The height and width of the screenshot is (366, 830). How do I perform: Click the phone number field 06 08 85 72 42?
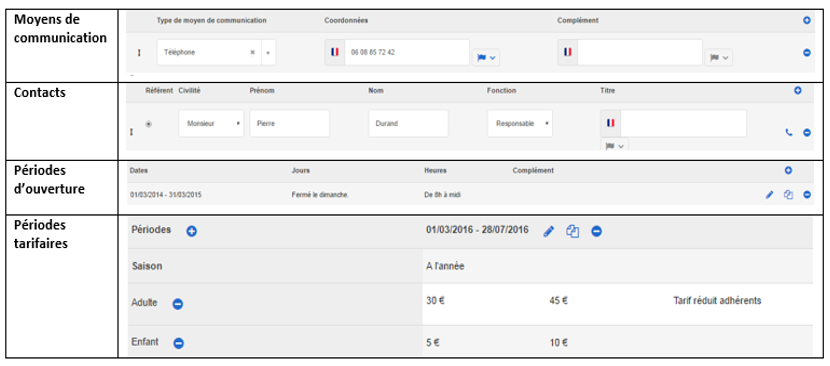407,52
